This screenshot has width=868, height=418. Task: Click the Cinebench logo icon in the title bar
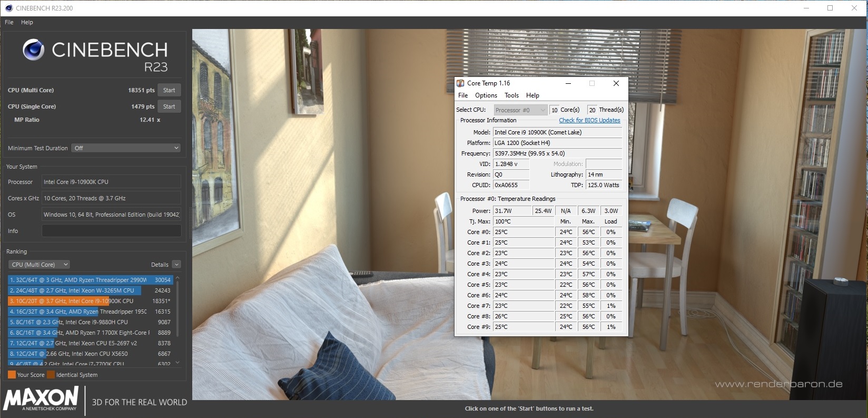[8, 8]
